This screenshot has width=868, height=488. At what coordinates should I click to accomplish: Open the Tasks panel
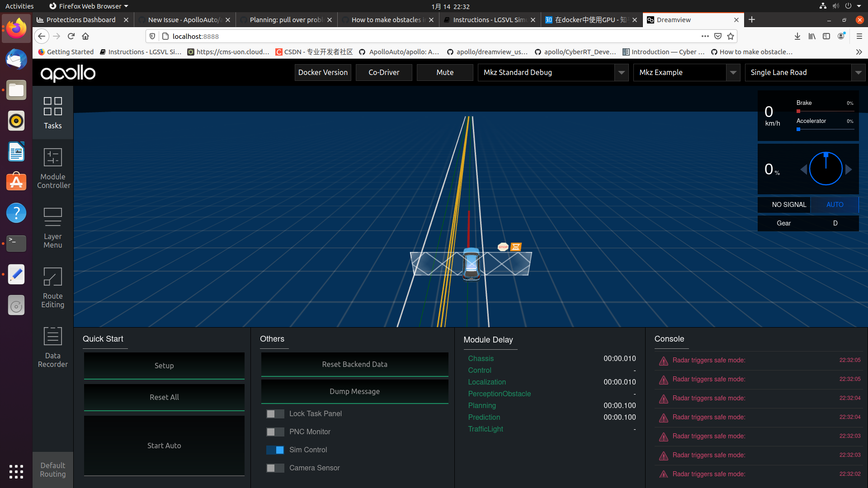click(x=52, y=113)
